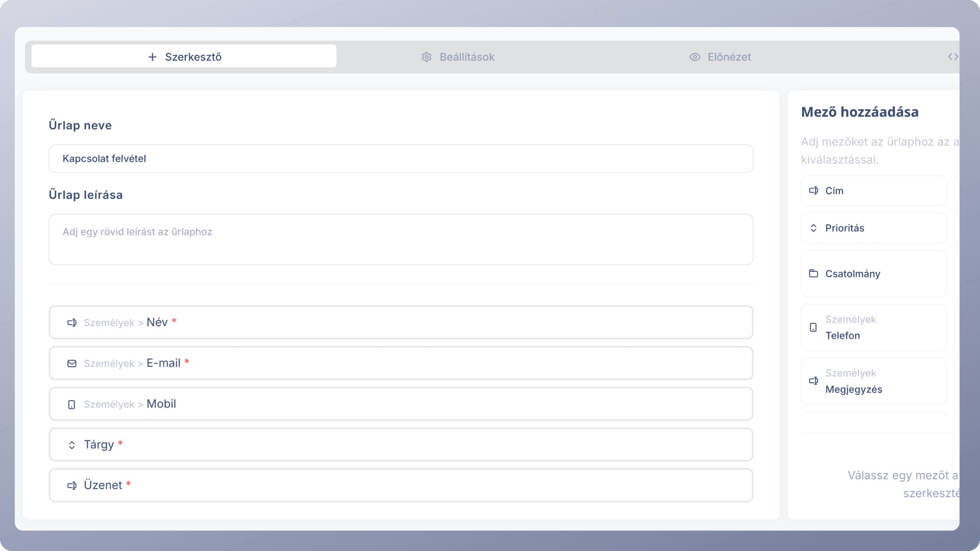Click the Űrlap neve label
This screenshot has height=551, width=980.
tap(80, 125)
